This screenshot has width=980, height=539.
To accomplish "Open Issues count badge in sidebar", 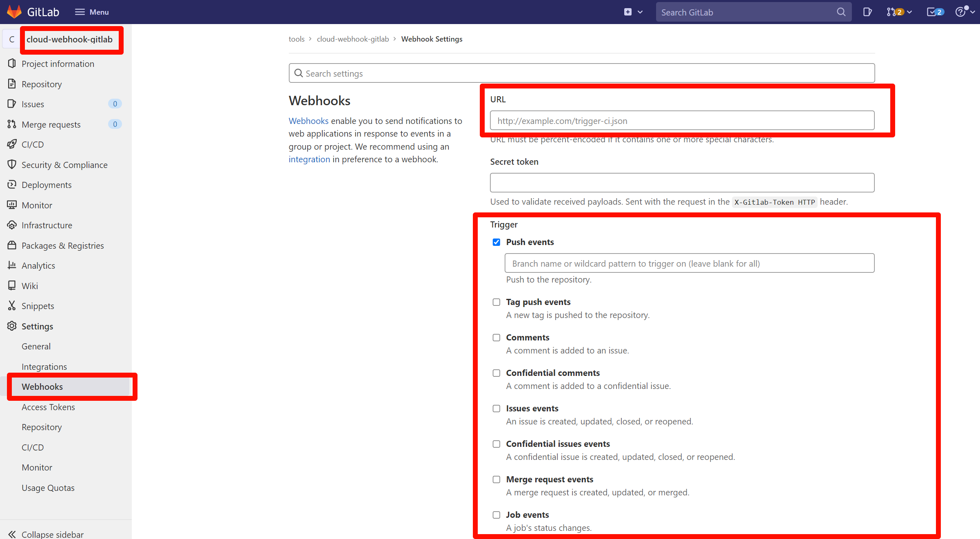I will click(x=115, y=104).
